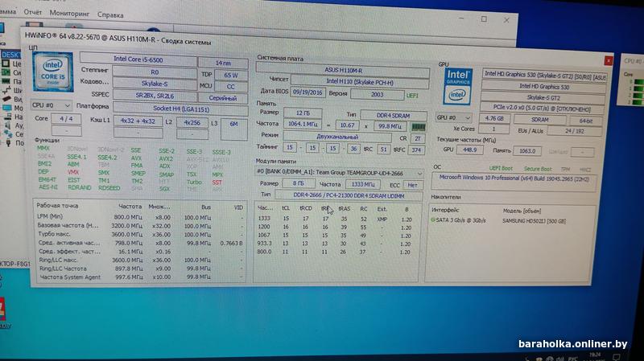Minimize the HWiNFO main window behind
The image size is (644, 361).
click(461, 18)
